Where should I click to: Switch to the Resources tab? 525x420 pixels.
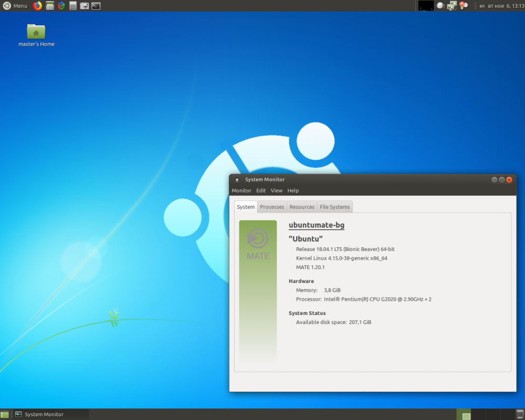[302, 207]
